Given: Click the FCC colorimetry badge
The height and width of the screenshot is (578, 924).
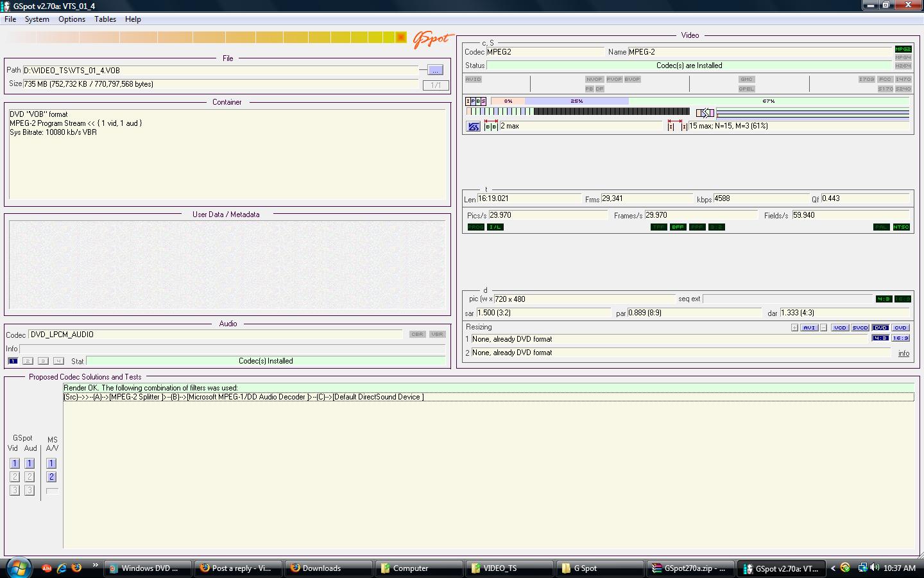Looking at the screenshot, I should (886, 79).
